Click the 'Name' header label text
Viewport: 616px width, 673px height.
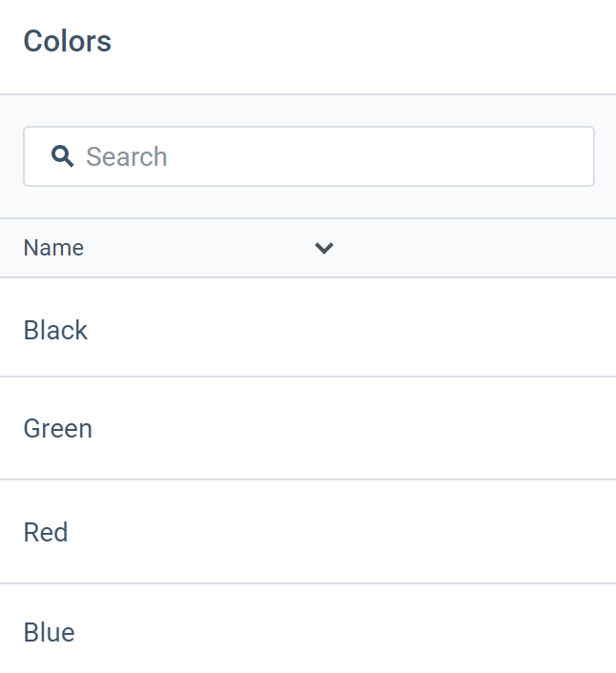coord(53,248)
